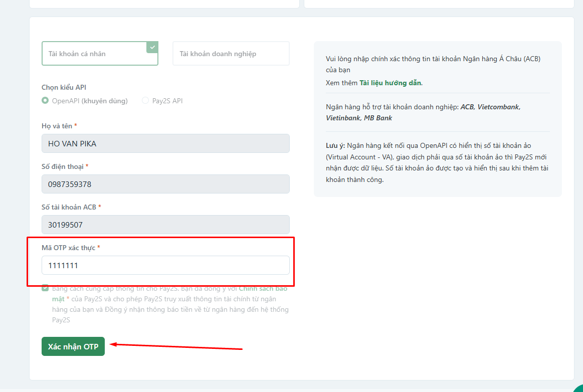Focus the Số điện thoại input field
583x392 pixels.
click(165, 184)
